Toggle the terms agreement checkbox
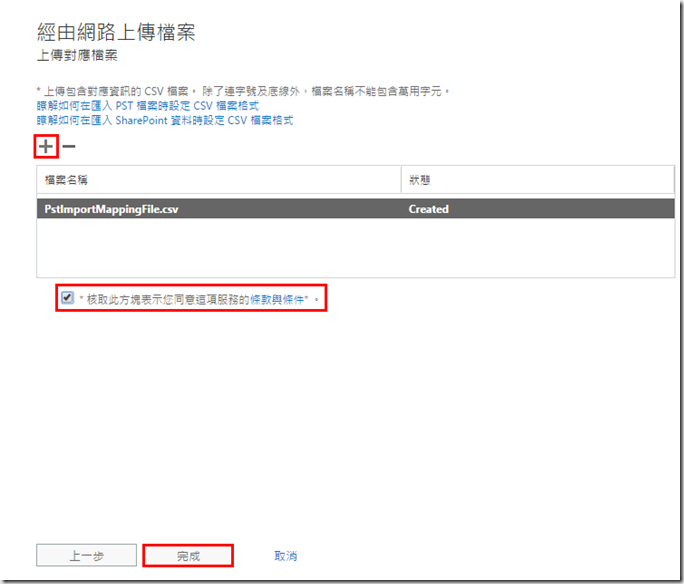This screenshot has height=584, width=684. 66,298
